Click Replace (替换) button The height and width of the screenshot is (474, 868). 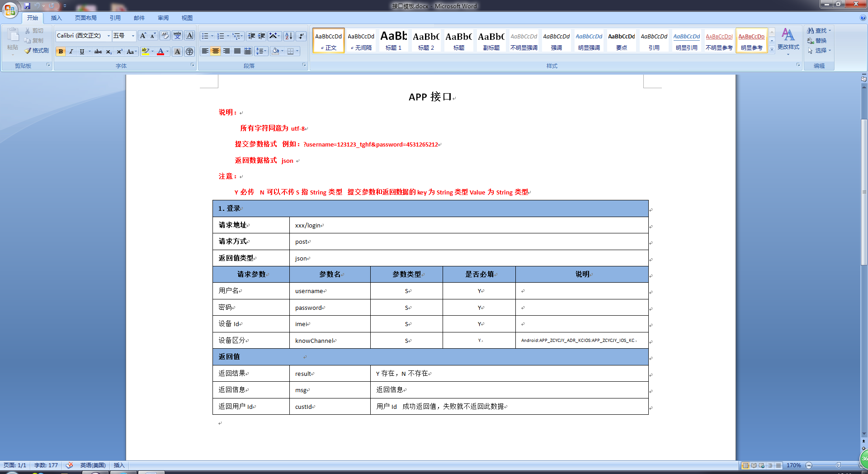pos(817,41)
